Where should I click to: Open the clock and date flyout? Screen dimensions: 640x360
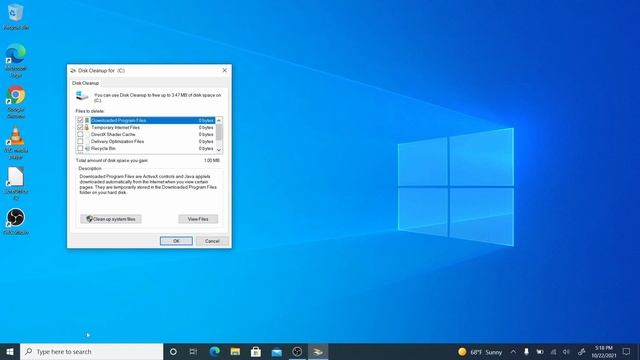click(x=604, y=351)
